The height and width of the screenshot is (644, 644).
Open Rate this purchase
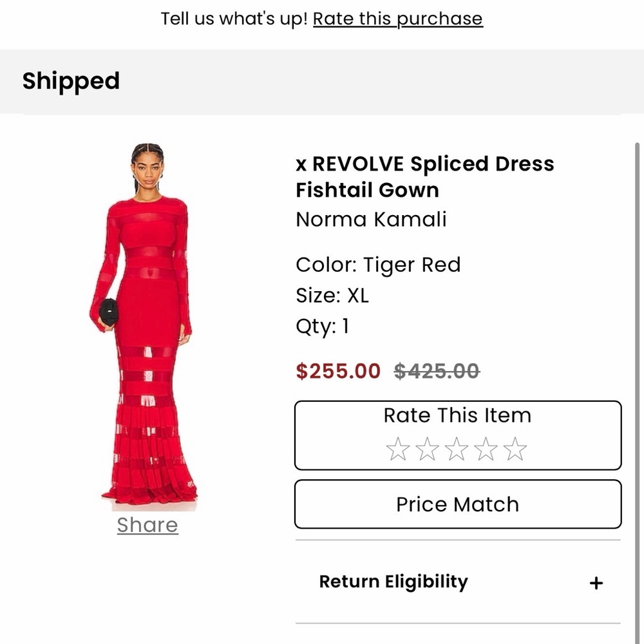coord(397,19)
